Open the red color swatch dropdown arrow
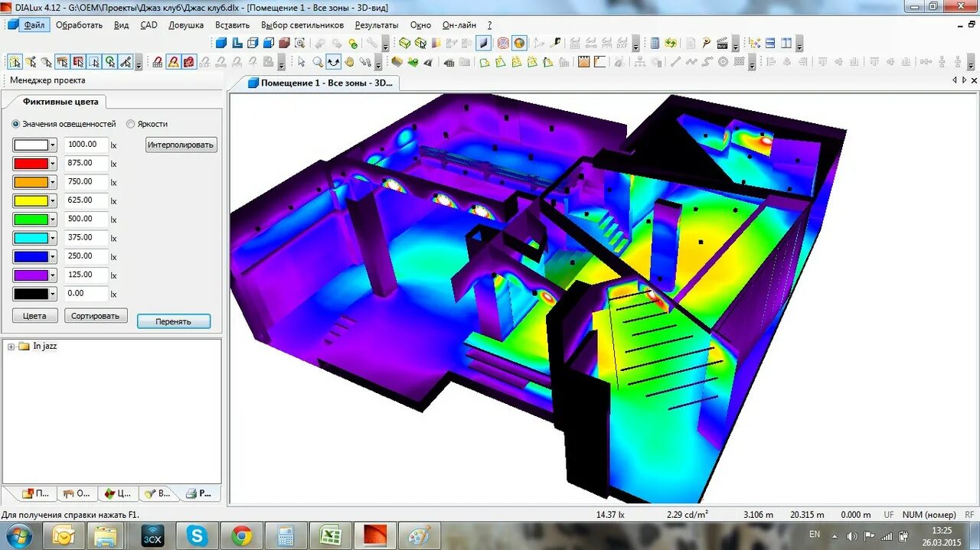 (x=53, y=163)
